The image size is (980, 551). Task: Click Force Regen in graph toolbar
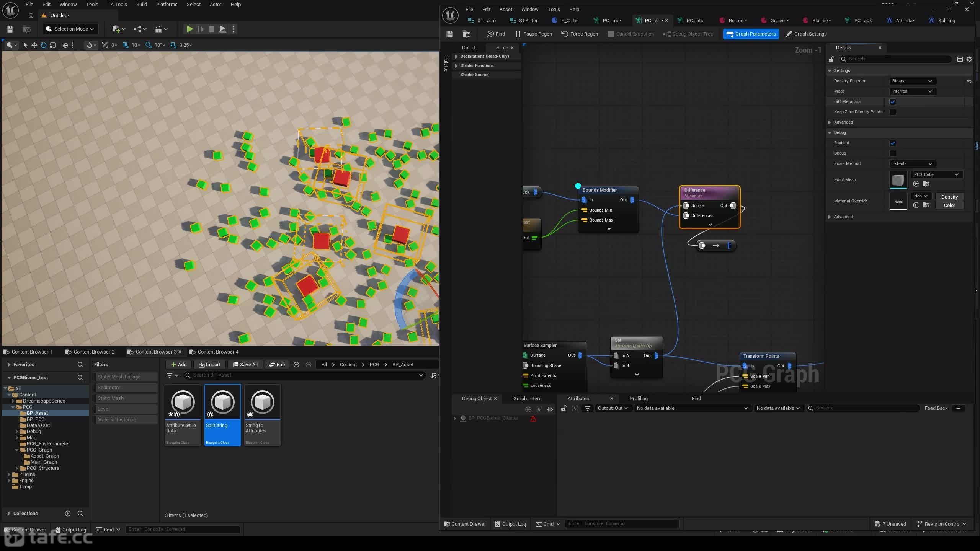click(580, 34)
